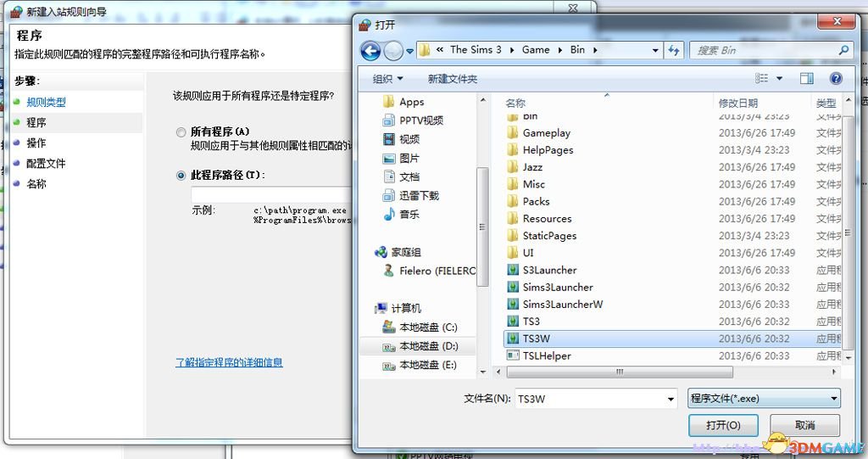Click Game in address breadcrumb

tap(536, 50)
